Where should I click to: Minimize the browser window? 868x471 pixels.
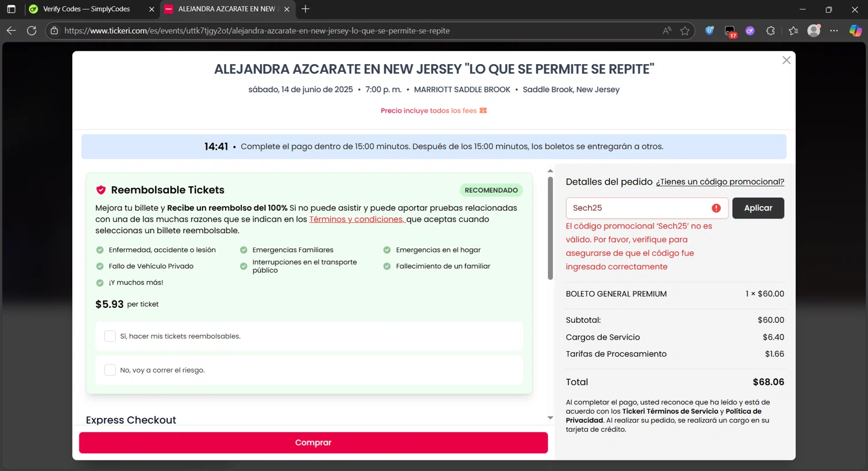point(802,9)
